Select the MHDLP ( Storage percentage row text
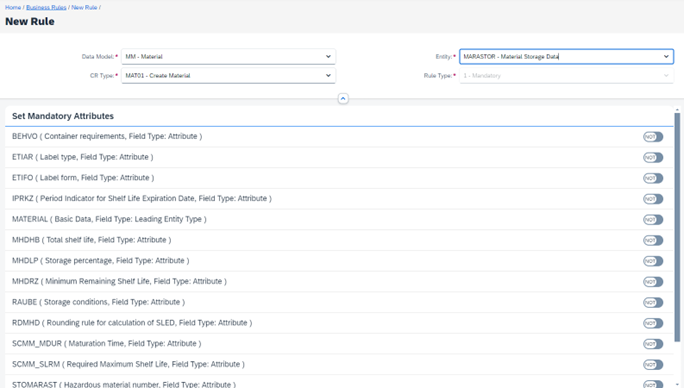The height and width of the screenshot is (388, 684). 101,261
